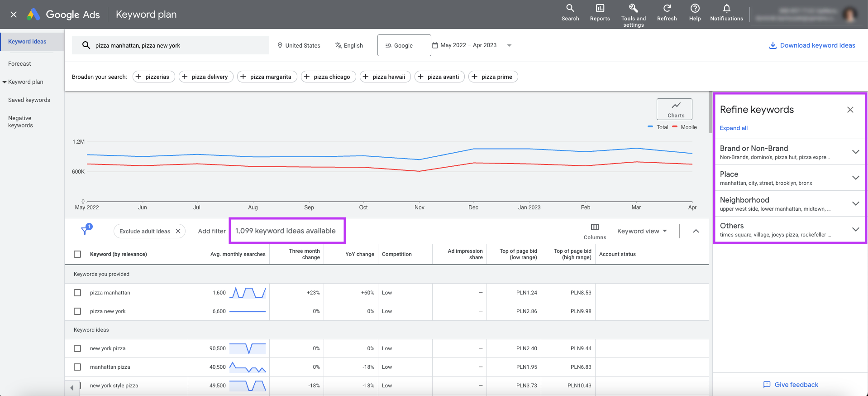Open Tools and settings wrench icon
868x396 pixels.
click(634, 8)
